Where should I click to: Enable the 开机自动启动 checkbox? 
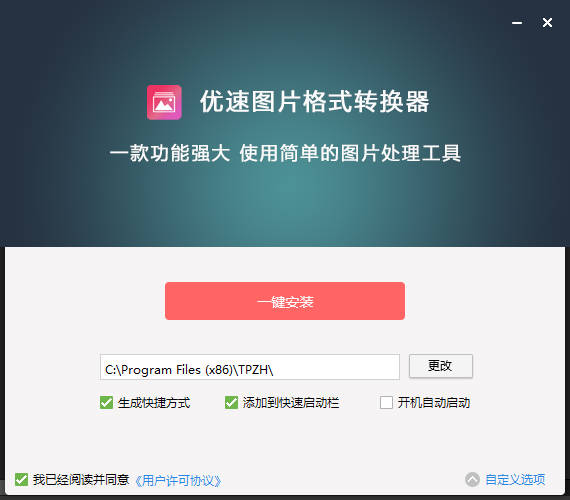pyautogui.click(x=386, y=403)
